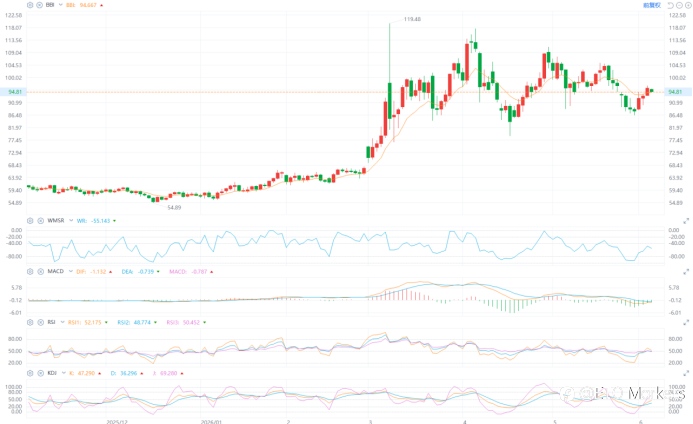Click the 119.48 high price label
Viewport: 693px width, 424px height.
pyautogui.click(x=412, y=19)
